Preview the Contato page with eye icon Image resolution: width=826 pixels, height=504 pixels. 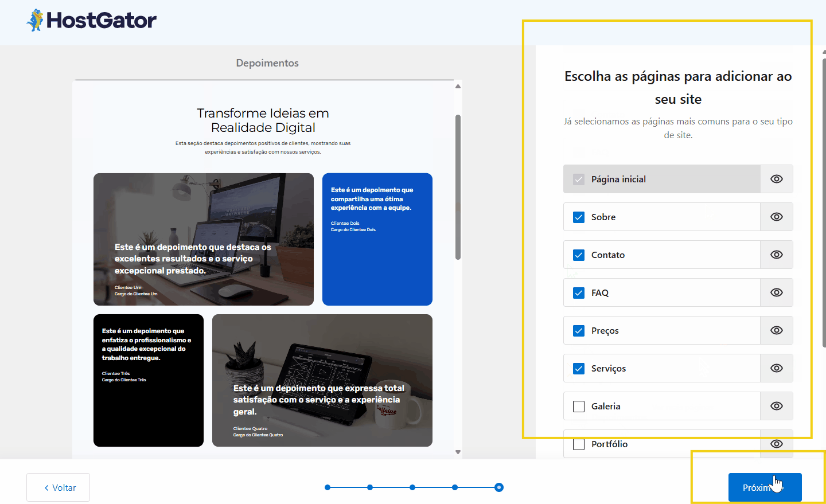click(777, 255)
